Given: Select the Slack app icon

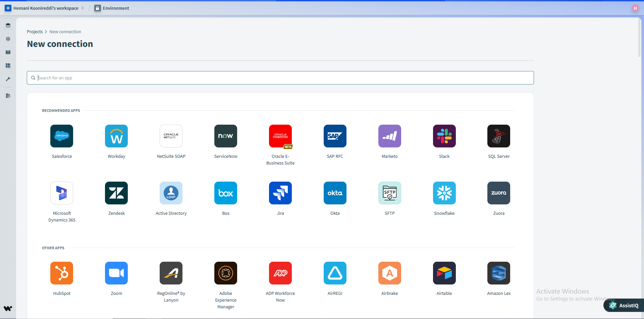Looking at the screenshot, I should click(x=444, y=136).
